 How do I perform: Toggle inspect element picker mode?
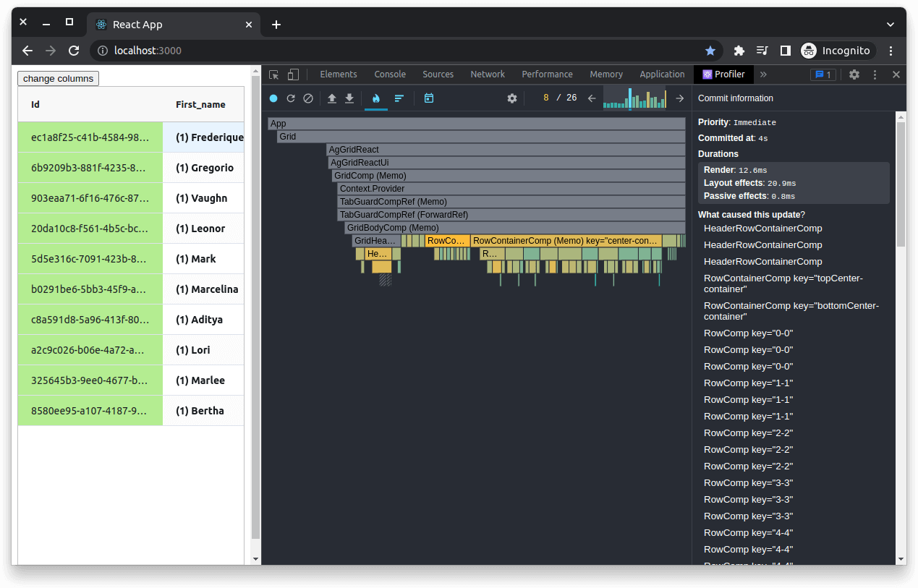coord(273,74)
